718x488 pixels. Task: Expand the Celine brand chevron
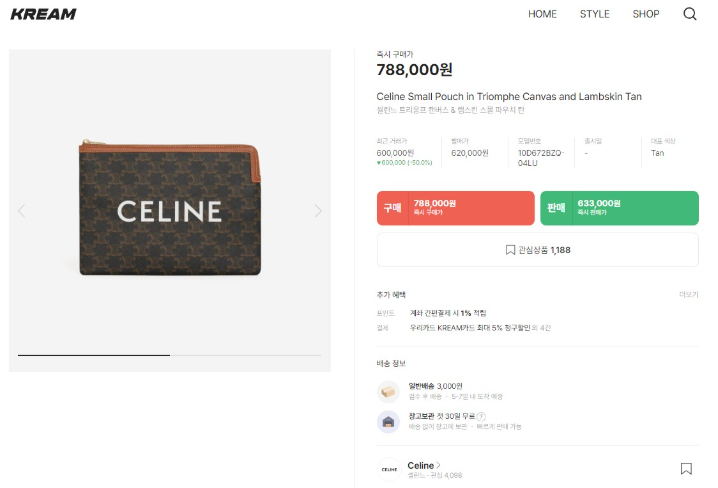pyautogui.click(x=438, y=465)
